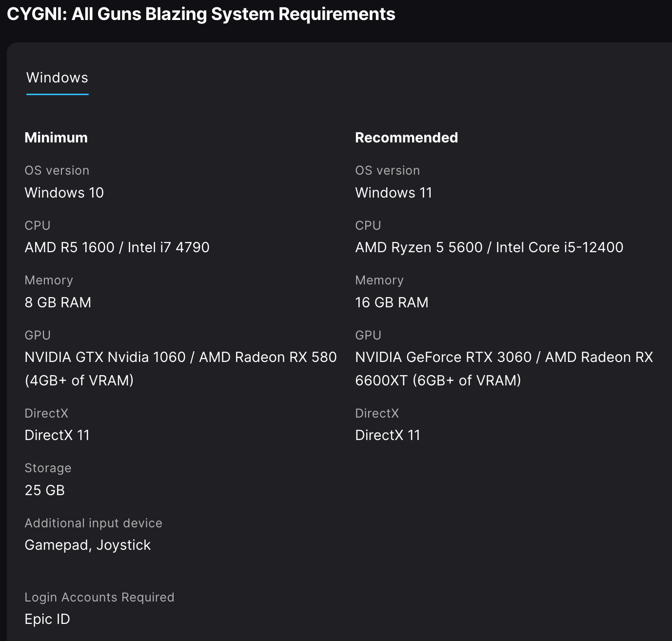The width and height of the screenshot is (672, 641).
Task: Click the 16 GB RAM value
Action: tap(392, 302)
